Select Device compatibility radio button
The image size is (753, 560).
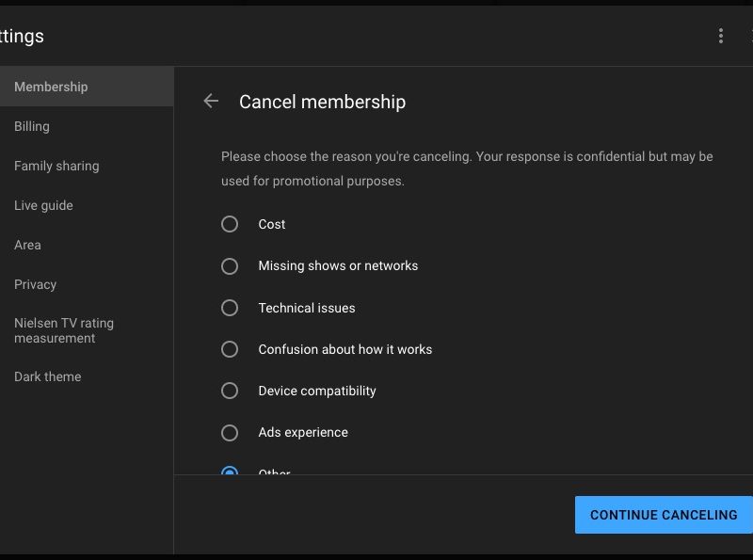[x=230, y=391]
